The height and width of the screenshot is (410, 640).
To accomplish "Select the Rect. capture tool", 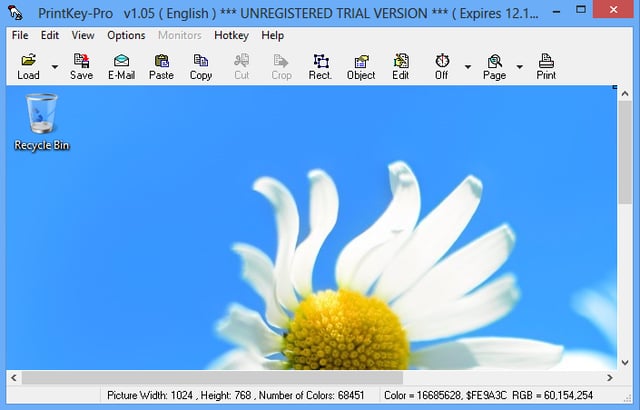I will [x=320, y=67].
